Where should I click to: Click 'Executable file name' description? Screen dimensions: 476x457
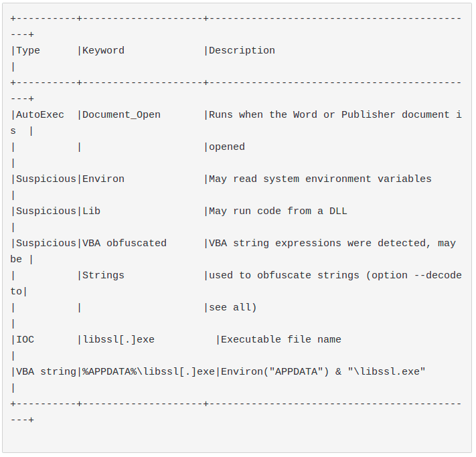pos(281,340)
